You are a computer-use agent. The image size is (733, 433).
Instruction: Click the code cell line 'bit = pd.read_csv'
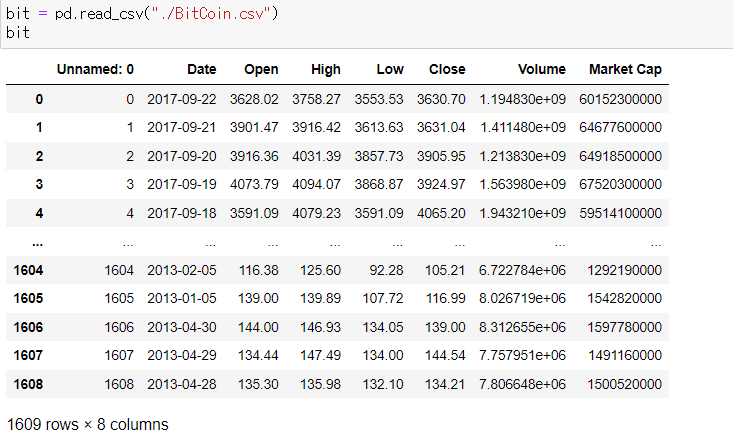click(x=142, y=13)
